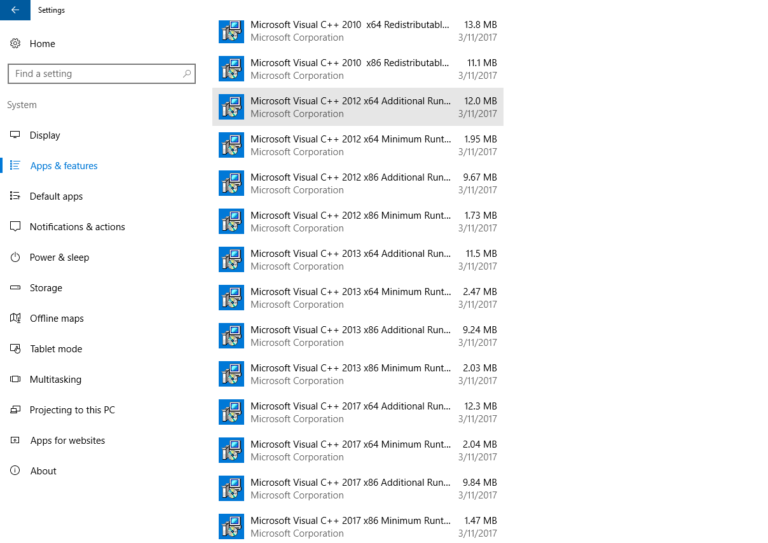
Task: Click icon of Visual C++ 2010 x86 Redistributable
Action: click(231, 69)
